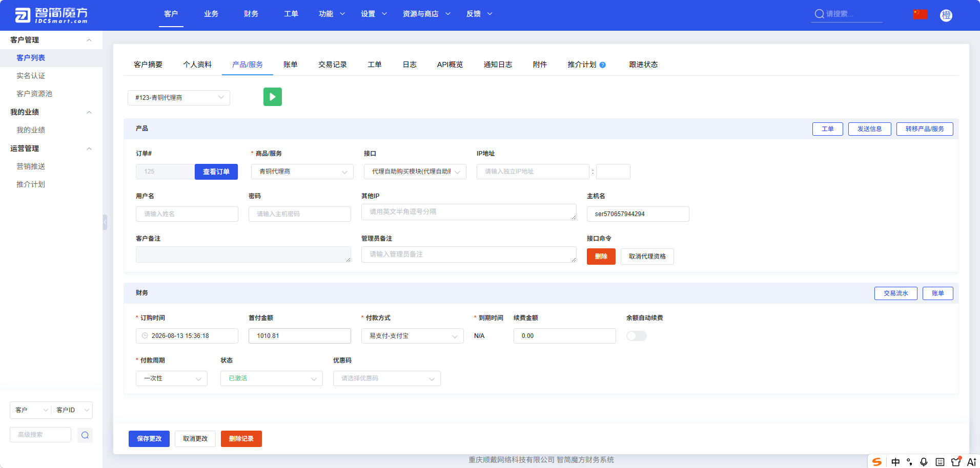Switch to the 交易记录 tab
The image size is (980, 468).
[x=333, y=65]
